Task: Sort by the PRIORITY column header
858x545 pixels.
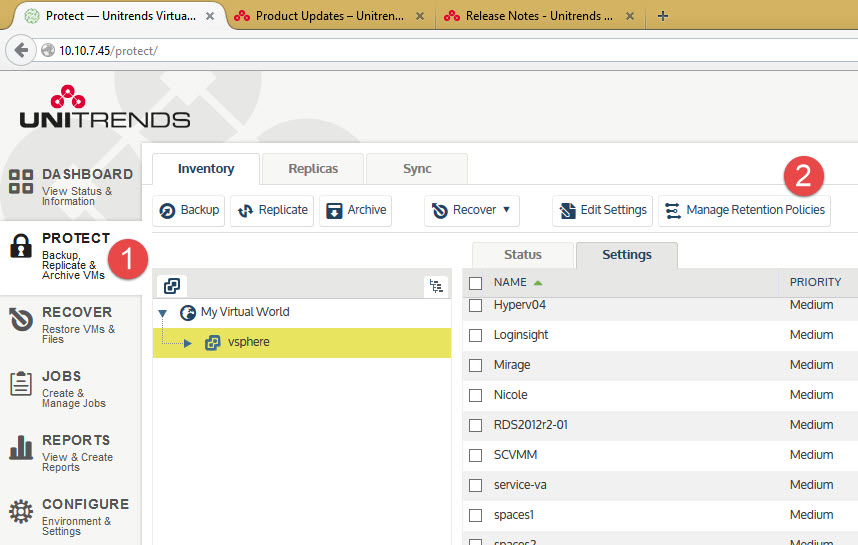Action: [x=815, y=282]
